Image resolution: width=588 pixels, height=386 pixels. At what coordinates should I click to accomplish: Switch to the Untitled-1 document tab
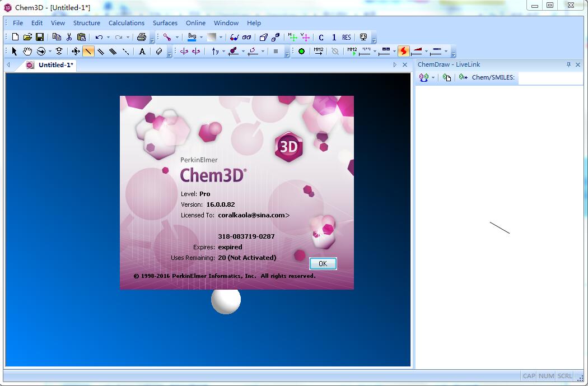53,65
